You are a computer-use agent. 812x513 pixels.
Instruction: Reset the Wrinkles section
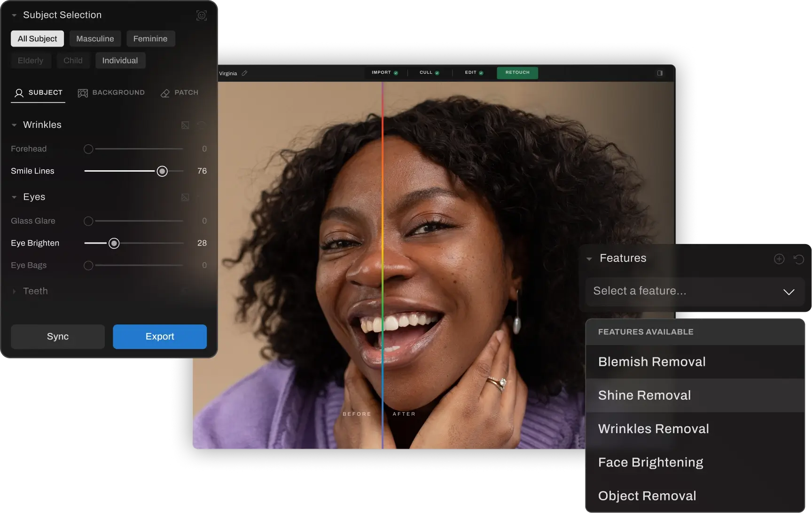point(201,125)
